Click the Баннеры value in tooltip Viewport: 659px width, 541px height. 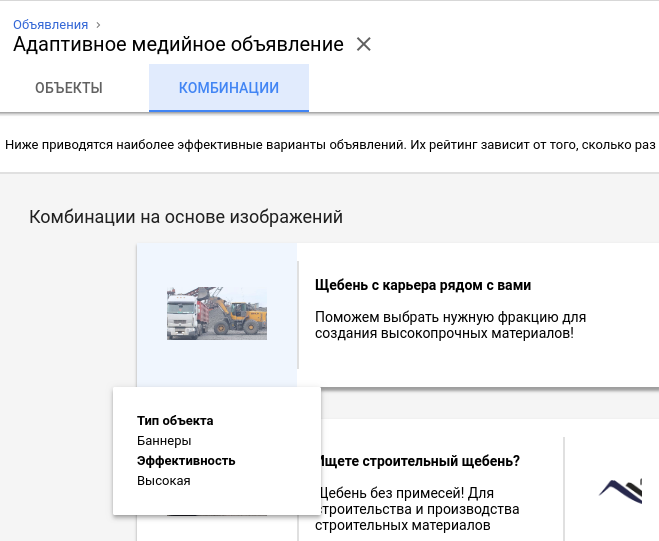(x=164, y=441)
